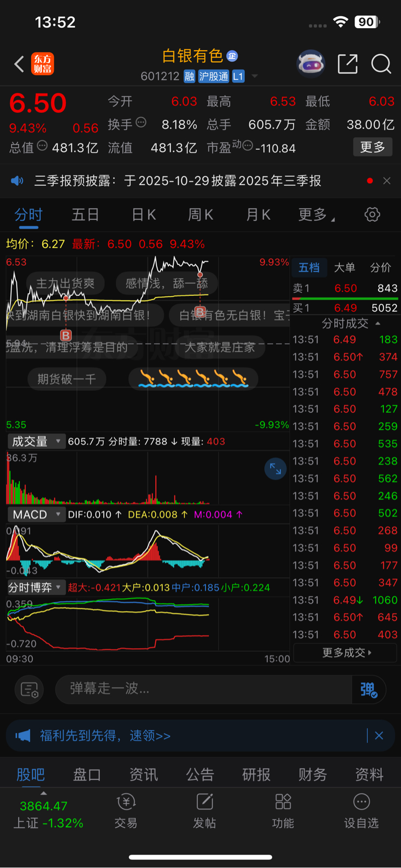401x868 pixels.
Task: Switch to the 研报 tab
Action: tap(256, 775)
